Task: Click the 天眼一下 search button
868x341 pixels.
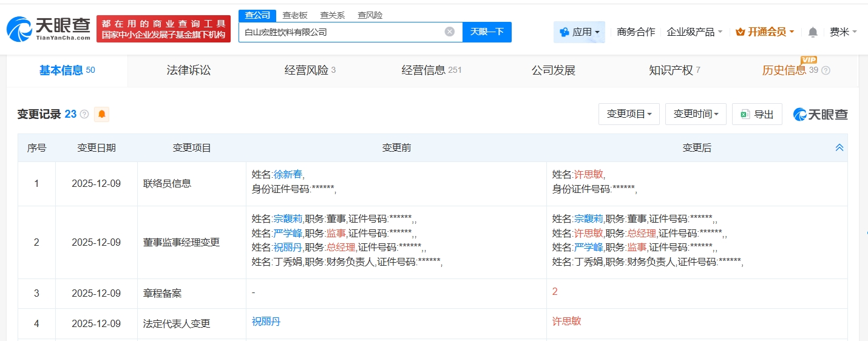Action: [487, 32]
